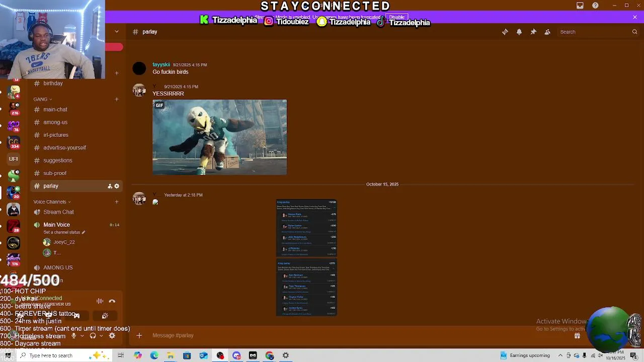Screen dimensions: 644x362
Task: Mute the microphone
Action: pyautogui.click(x=73, y=336)
